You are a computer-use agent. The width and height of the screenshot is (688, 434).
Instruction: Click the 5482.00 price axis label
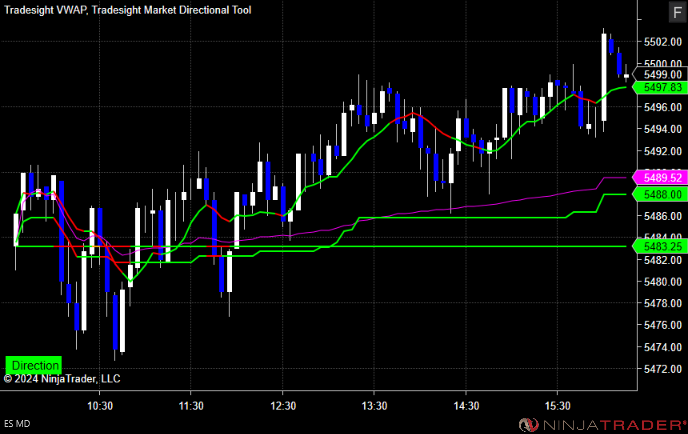click(663, 260)
